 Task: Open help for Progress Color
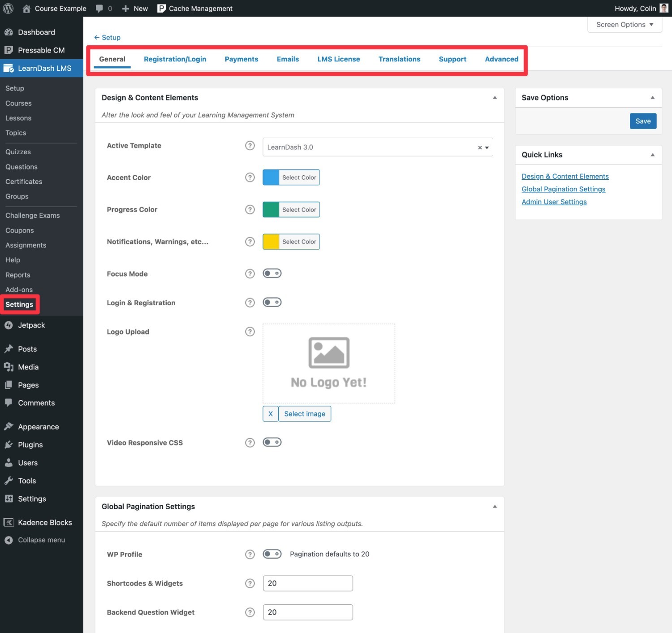[250, 209]
